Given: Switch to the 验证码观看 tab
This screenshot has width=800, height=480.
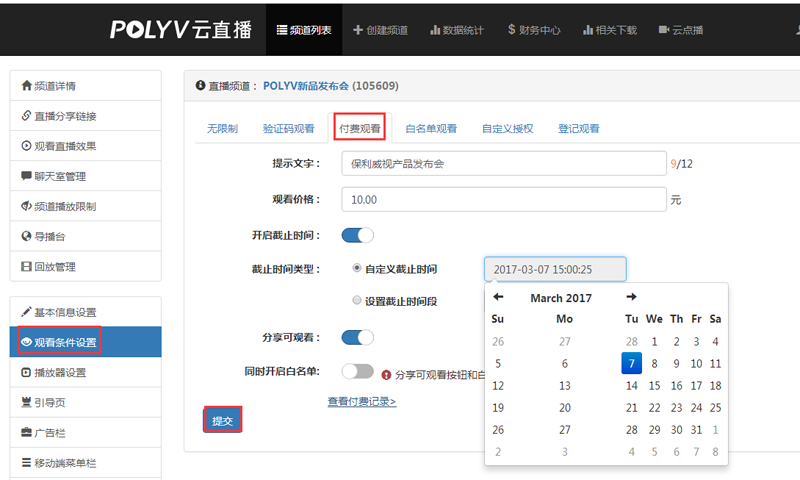Looking at the screenshot, I should pyautogui.click(x=288, y=129).
